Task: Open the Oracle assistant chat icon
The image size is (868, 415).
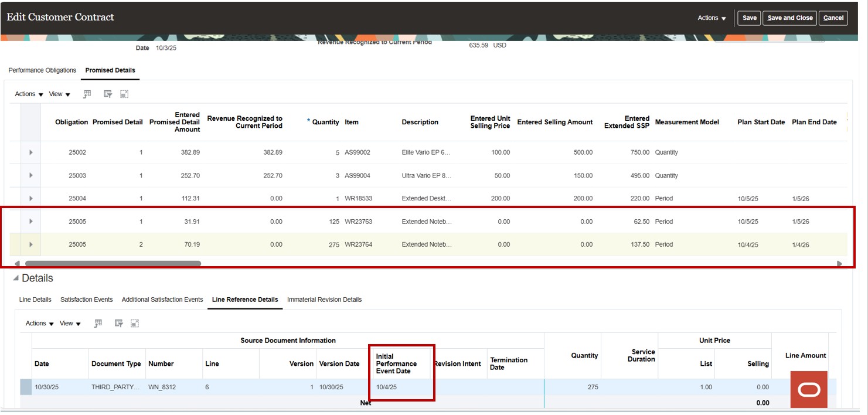Action: 808,388
